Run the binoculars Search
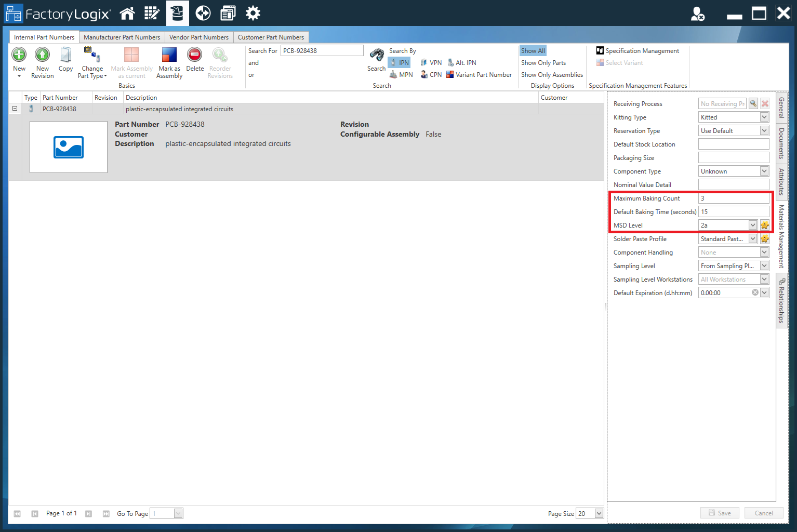The height and width of the screenshot is (532, 797). (x=376, y=59)
